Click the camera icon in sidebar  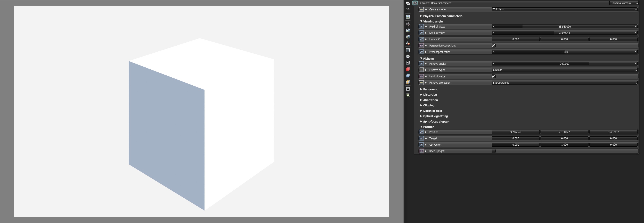click(408, 24)
